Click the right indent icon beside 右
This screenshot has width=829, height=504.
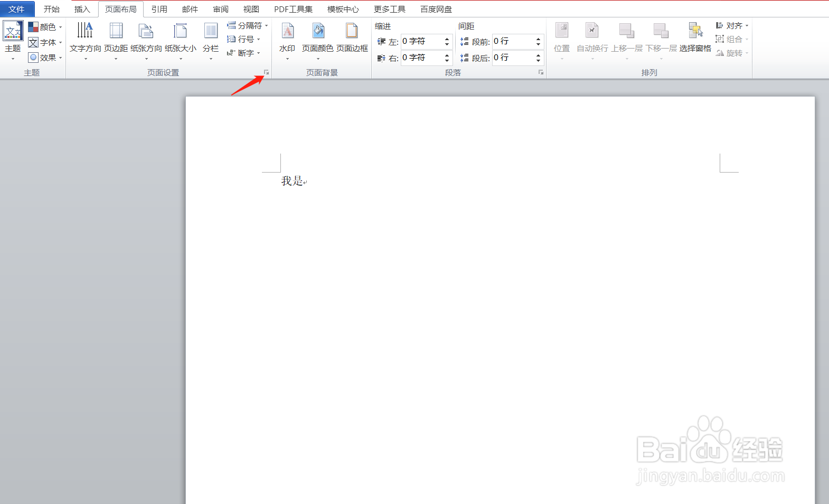(x=381, y=58)
